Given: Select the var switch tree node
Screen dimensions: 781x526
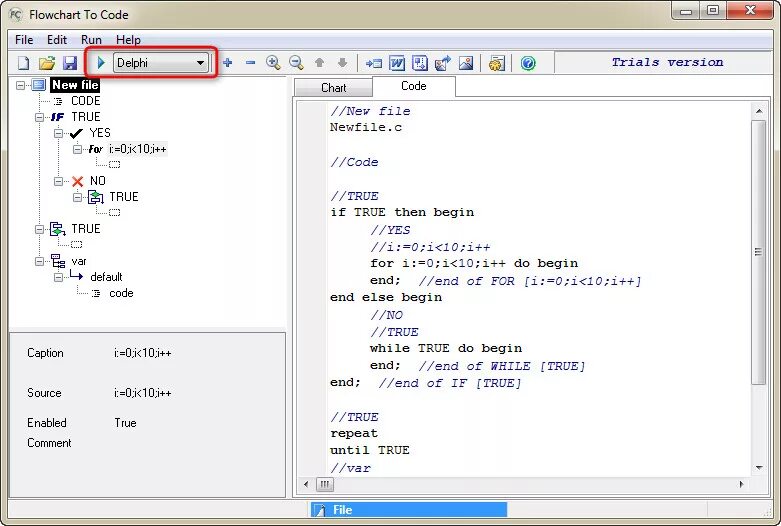Looking at the screenshot, I should point(79,261).
